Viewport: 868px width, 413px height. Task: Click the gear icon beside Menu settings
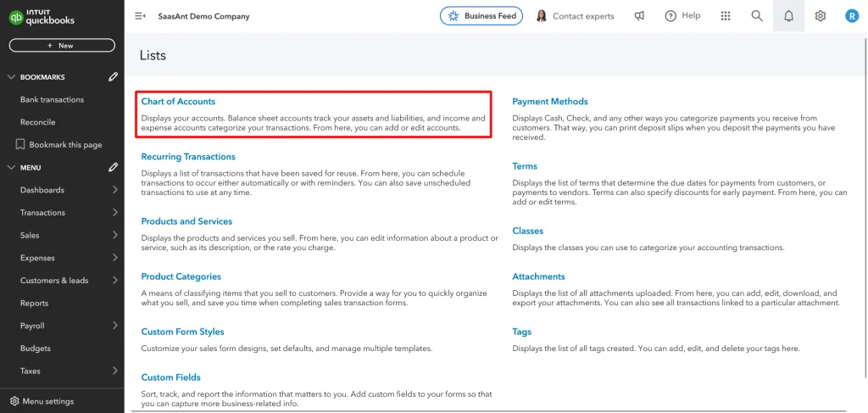[x=15, y=401]
